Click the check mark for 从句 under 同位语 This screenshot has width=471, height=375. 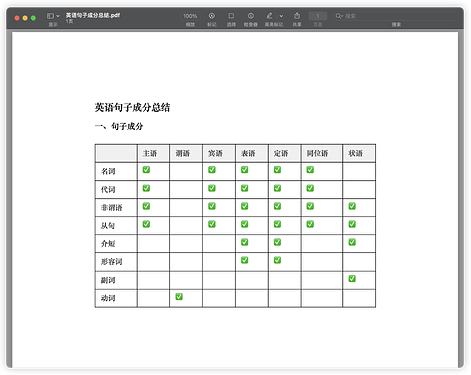point(310,224)
